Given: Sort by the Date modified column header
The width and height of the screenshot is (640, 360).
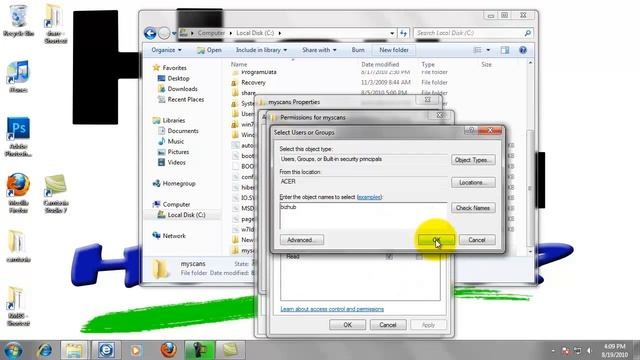Looking at the screenshot, I should (380, 64).
